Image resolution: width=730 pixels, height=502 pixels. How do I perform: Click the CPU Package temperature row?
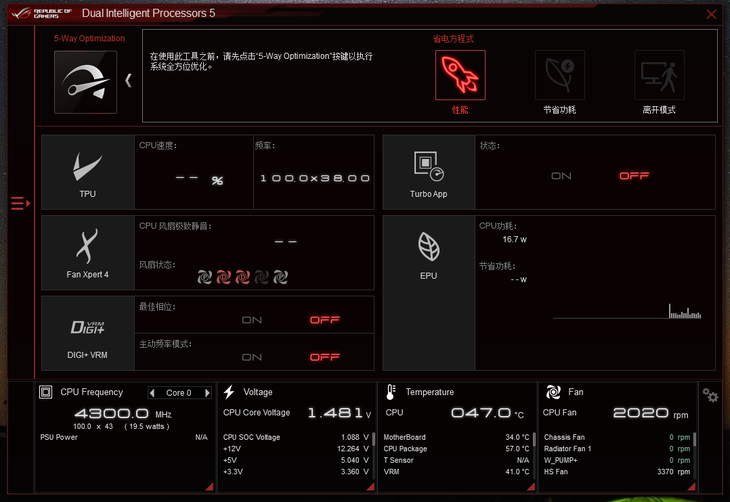click(456, 449)
